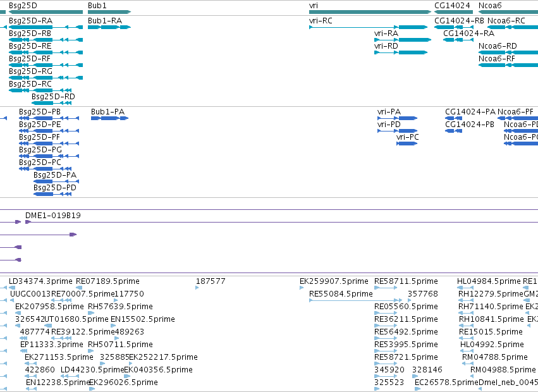Choose the vri-PA protein label
The height and width of the screenshot is (392, 538).
point(389,112)
